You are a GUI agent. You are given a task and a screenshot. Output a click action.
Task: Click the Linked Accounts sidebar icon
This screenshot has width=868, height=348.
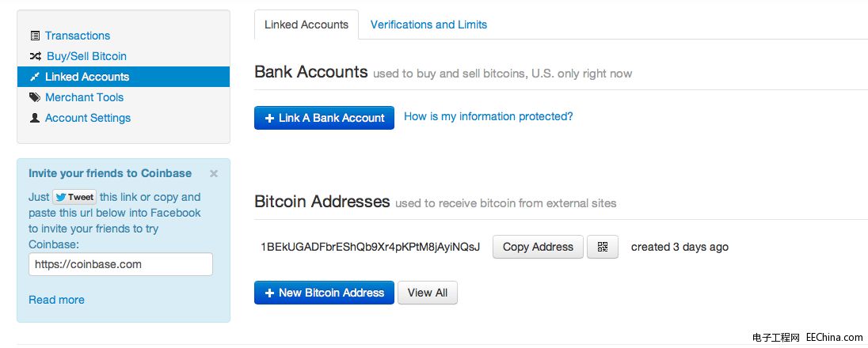pos(34,77)
